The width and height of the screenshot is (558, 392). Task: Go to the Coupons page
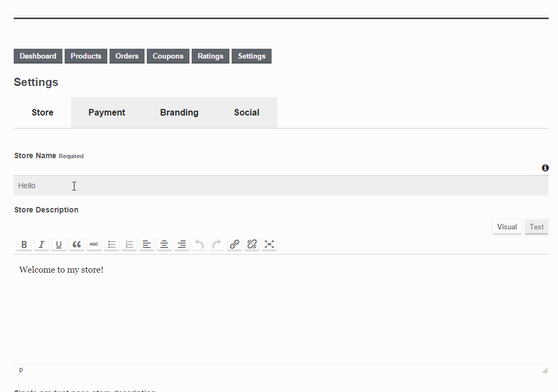168,56
